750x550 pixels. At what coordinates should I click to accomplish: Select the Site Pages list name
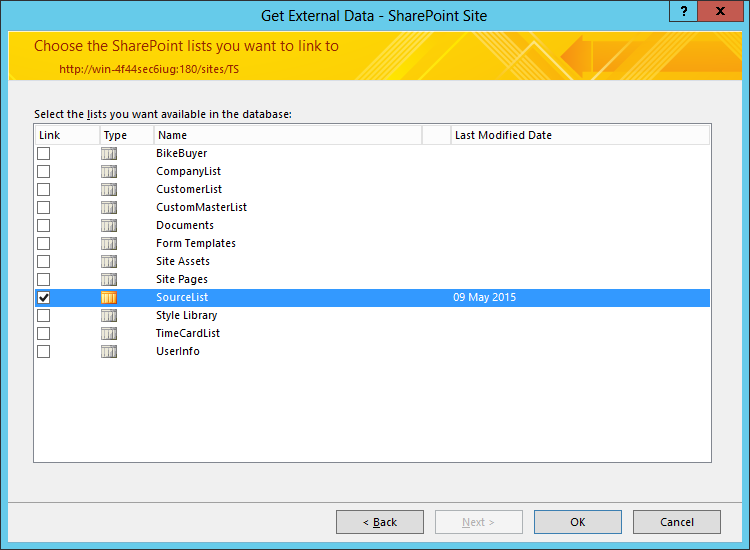(x=182, y=279)
